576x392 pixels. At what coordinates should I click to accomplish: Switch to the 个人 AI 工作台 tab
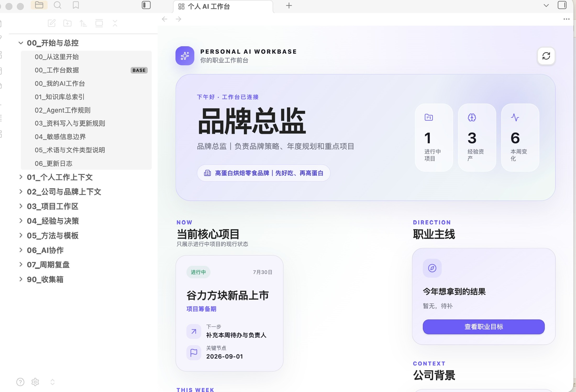point(223,7)
